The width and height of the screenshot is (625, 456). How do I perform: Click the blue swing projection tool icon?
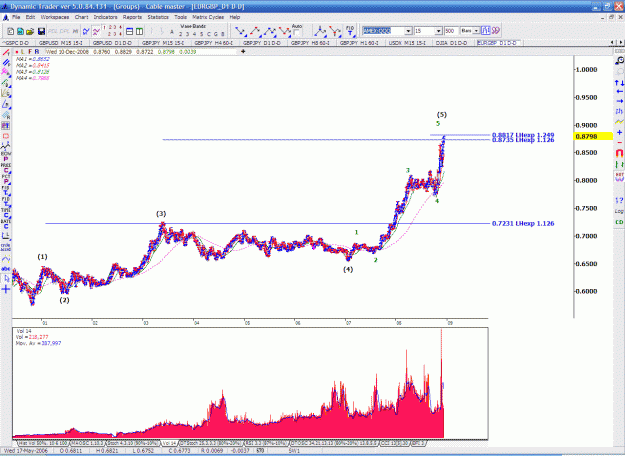(320, 31)
